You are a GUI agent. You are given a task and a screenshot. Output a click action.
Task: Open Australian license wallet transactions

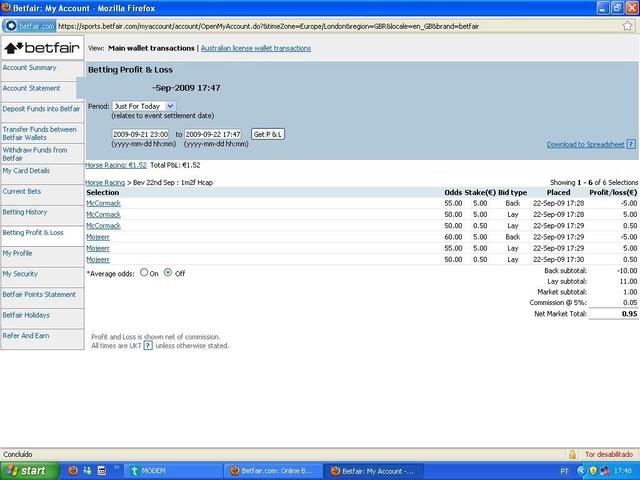pyautogui.click(x=256, y=48)
